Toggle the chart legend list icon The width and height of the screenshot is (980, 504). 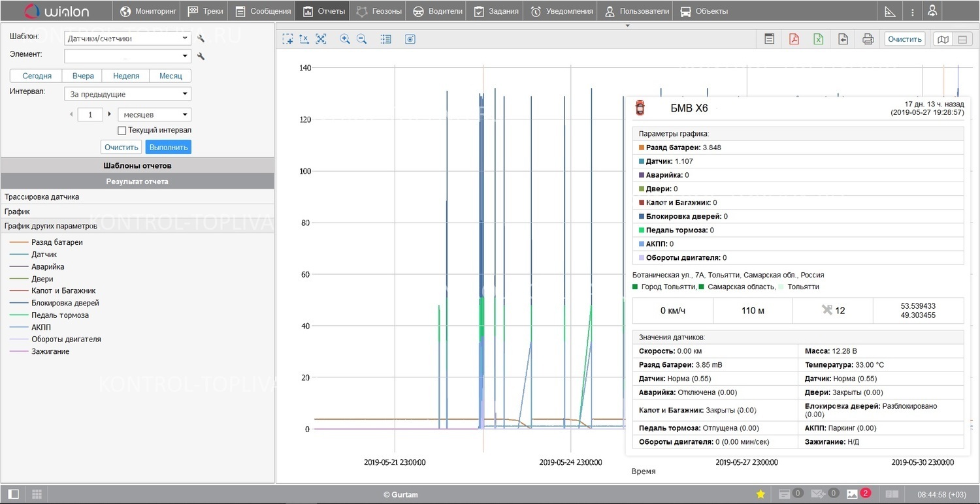pyautogui.click(x=386, y=39)
